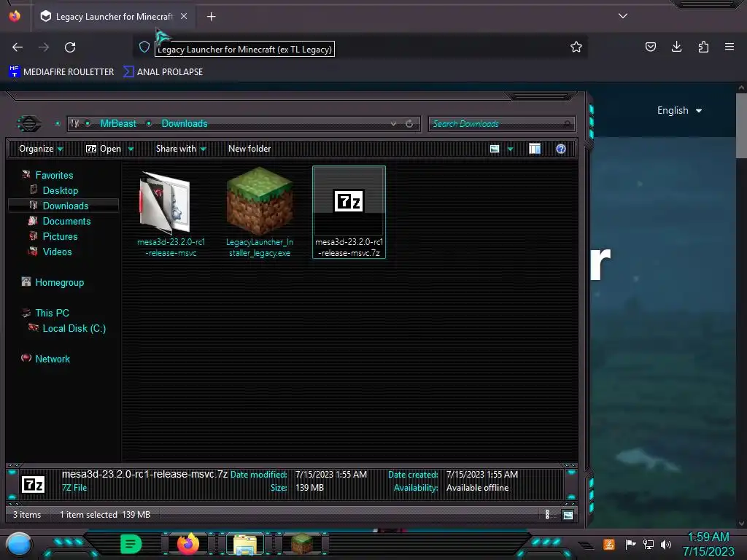Click Open with 7z toolbar button
The width and height of the screenshot is (747, 560).
tap(104, 149)
